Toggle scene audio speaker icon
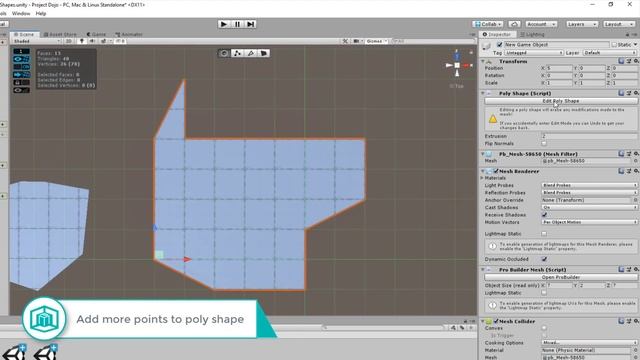The width and height of the screenshot is (640, 360). coord(92,41)
